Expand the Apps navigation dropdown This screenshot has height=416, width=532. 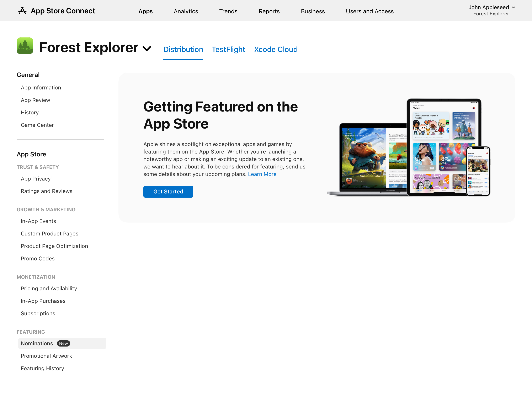pos(145,11)
